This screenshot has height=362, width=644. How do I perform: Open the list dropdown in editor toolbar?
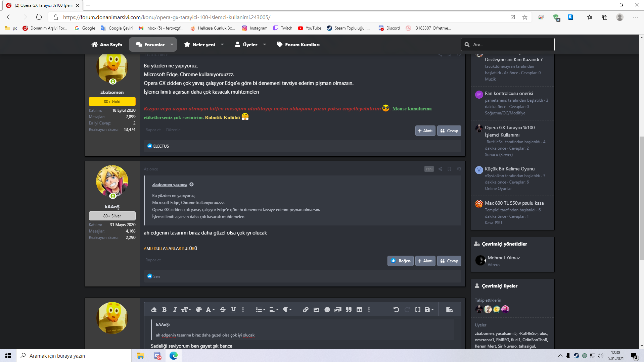coord(261,310)
